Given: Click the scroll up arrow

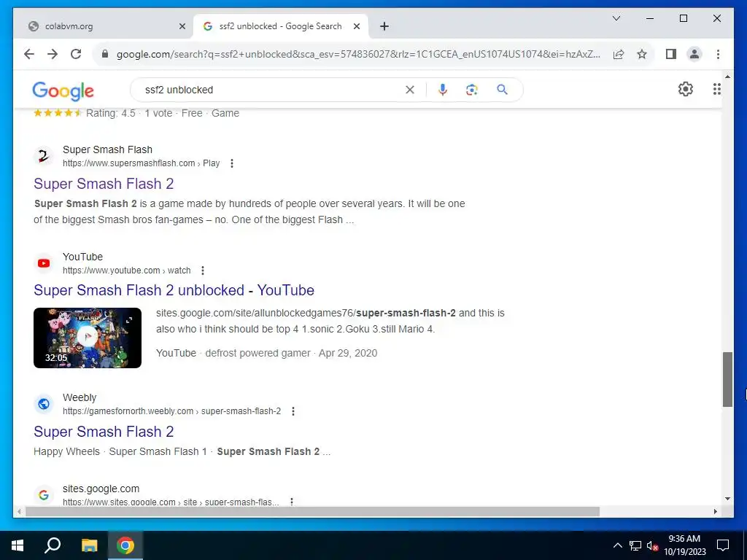Looking at the screenshot, I should coord(727,76).
